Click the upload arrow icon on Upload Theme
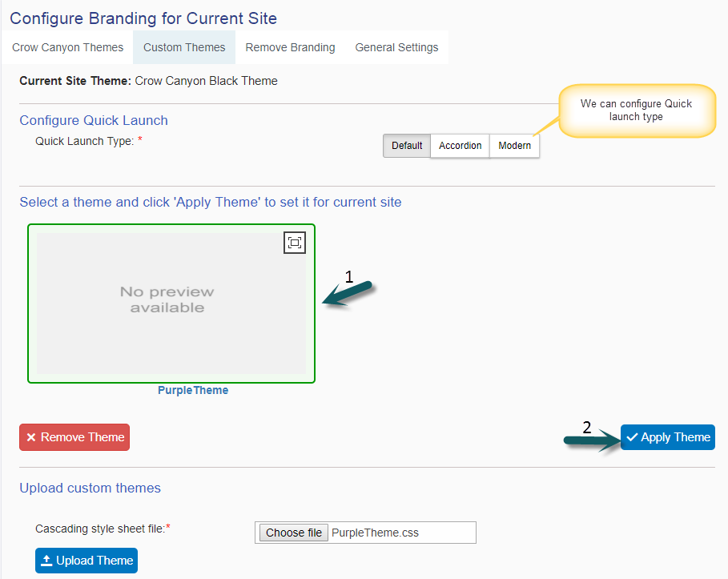Screen dimensions: 728x579 pos(46,561)
